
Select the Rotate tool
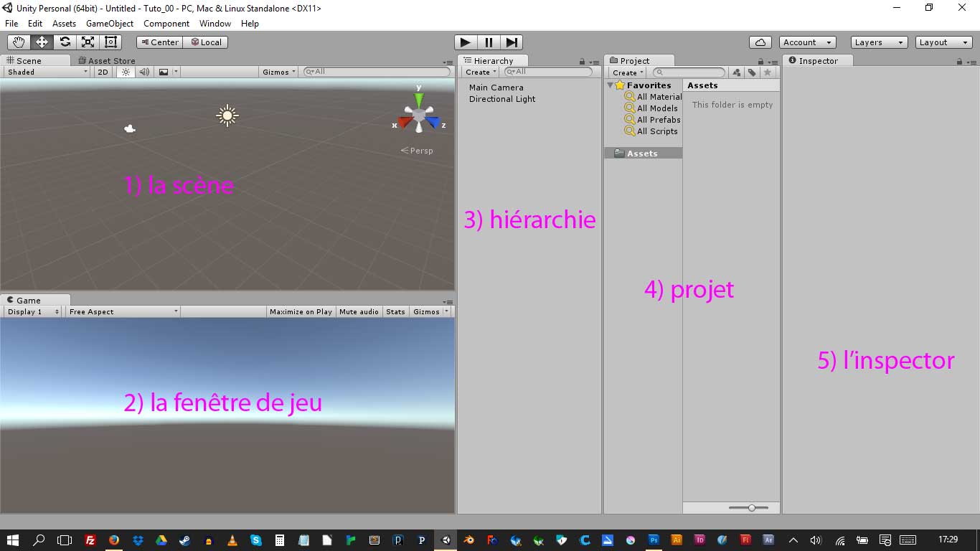[x=65, y=42]
